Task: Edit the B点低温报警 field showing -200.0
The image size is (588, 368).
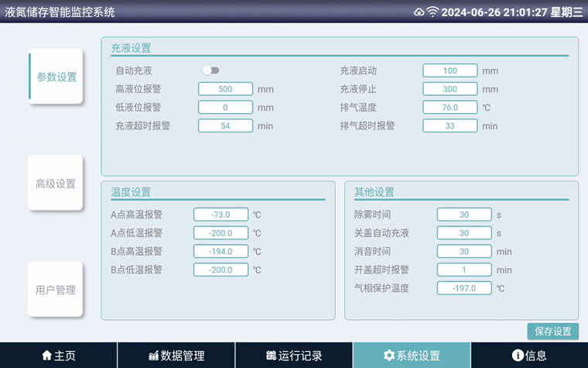Action: 220,270
